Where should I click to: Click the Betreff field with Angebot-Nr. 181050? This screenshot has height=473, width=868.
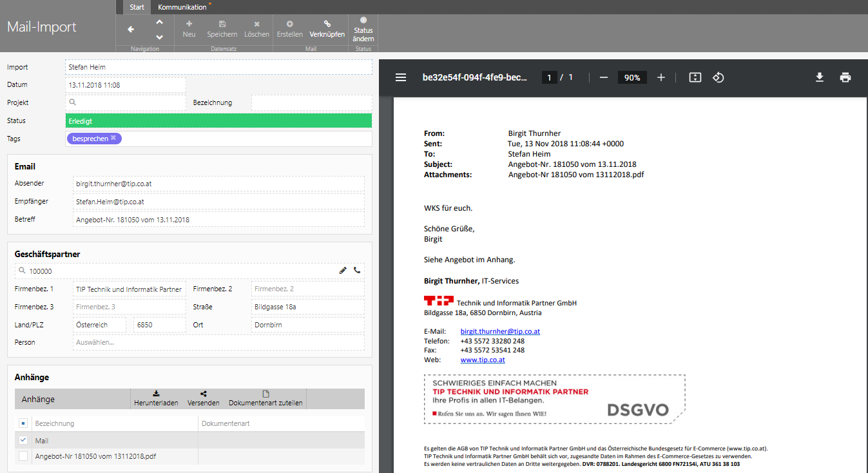218,219
